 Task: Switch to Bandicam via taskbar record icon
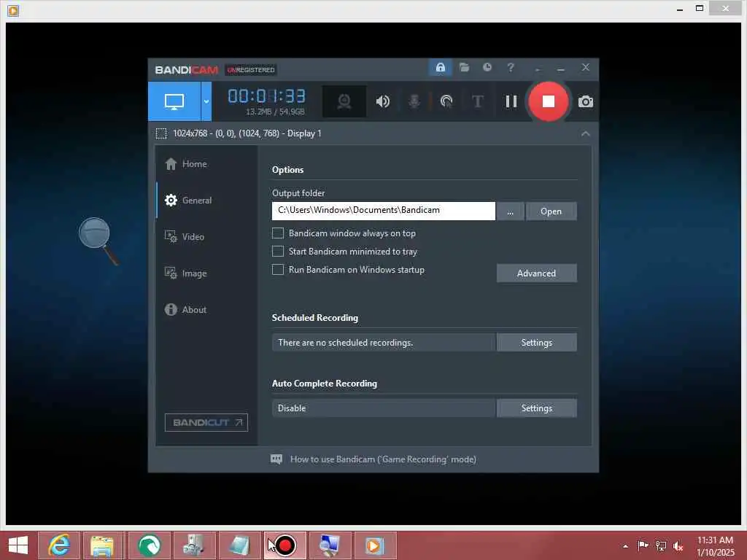pos(285,545)
